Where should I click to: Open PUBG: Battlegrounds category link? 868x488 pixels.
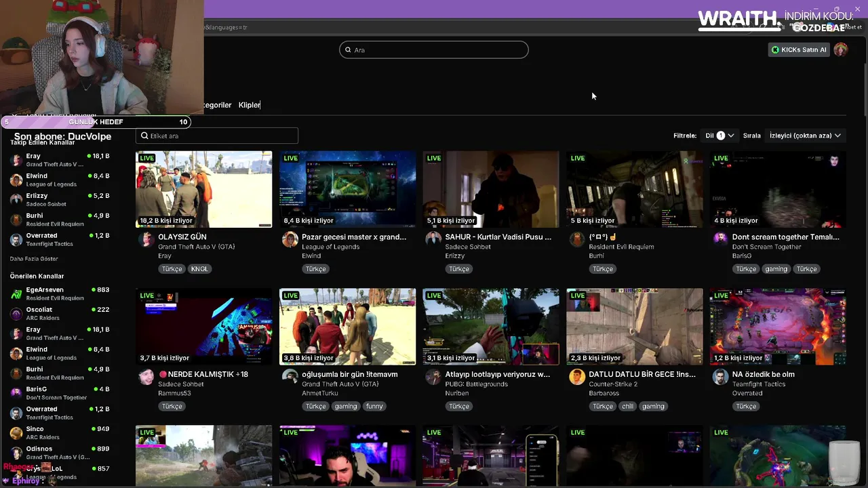pos(477,384)
